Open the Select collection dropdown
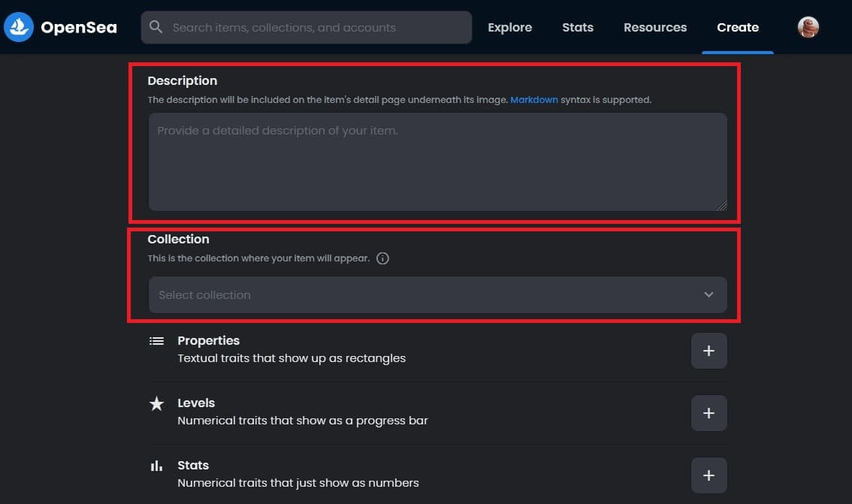Screen dimensions: 852x504 [437, 295]
